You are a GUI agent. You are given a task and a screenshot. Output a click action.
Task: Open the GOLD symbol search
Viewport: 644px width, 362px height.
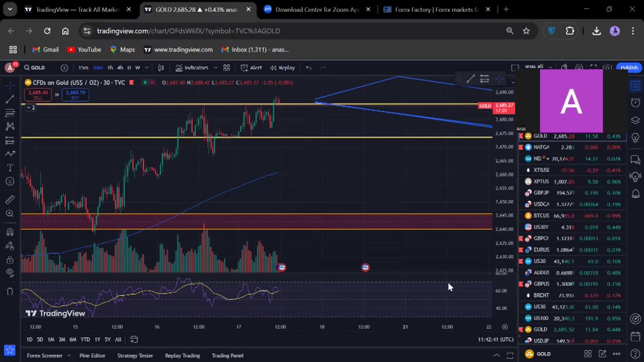[35, 67]
